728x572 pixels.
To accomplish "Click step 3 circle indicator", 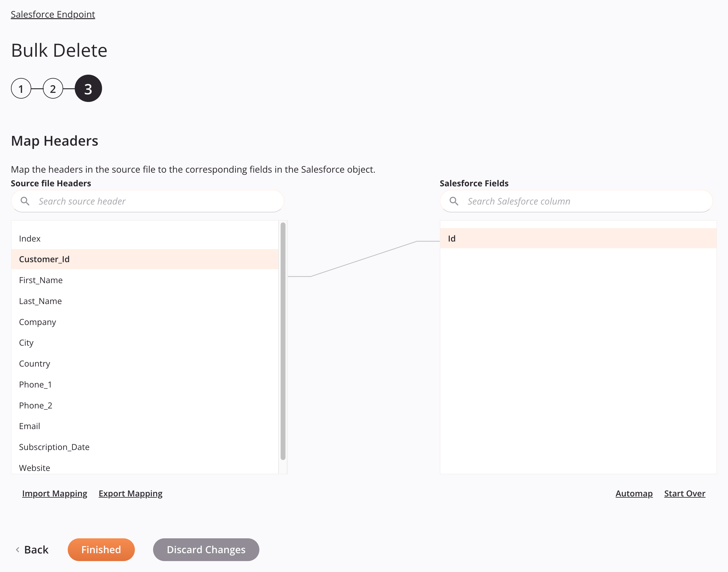I will pos(88,88).
